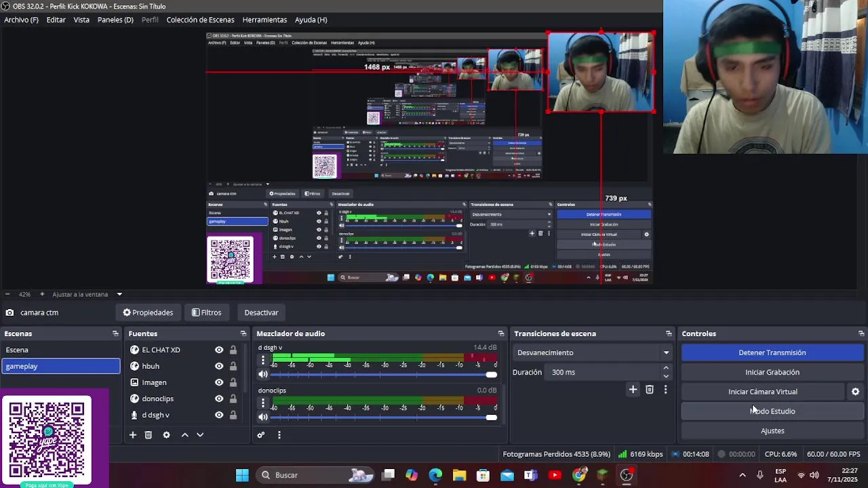Hide the EL CHAT XD source
This screenshot has width=868, height=488.
[219, 350]
